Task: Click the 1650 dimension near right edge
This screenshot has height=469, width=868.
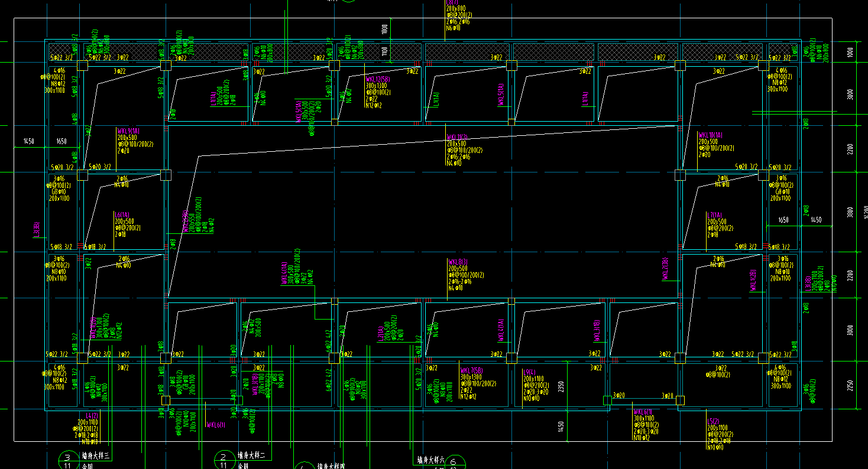Action: (x=783, y=220)
